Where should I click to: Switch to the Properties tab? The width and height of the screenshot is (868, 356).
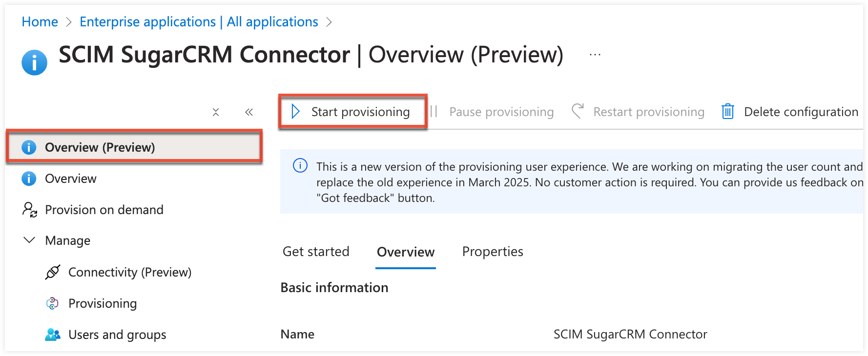pos(493,252)
